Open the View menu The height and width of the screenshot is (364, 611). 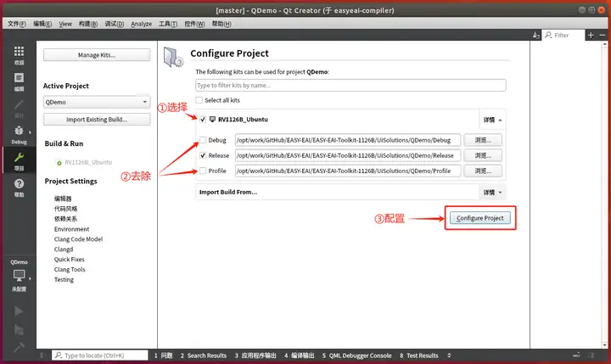point(65,24)
